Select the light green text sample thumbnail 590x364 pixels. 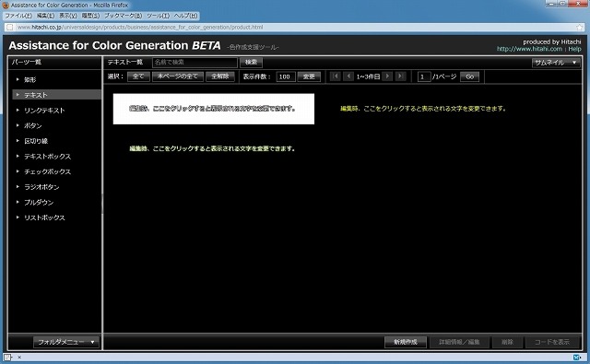point(212,148)
